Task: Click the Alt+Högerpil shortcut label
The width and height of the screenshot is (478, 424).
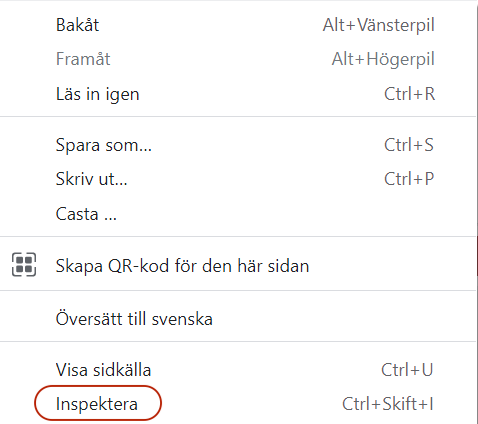Action: click(383, 59)
